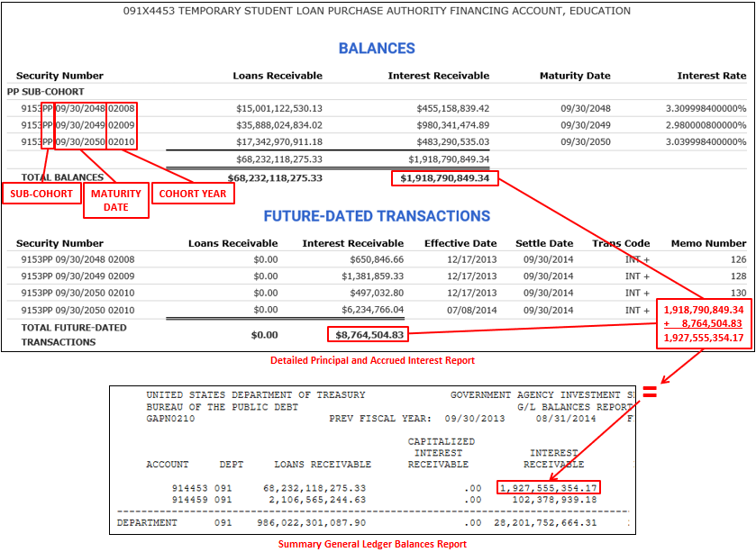This screenshot has height=552, width=756.
Task: Click Loans Receivable value $15,001,122,530.13
Action: click(x=279, y=108)
